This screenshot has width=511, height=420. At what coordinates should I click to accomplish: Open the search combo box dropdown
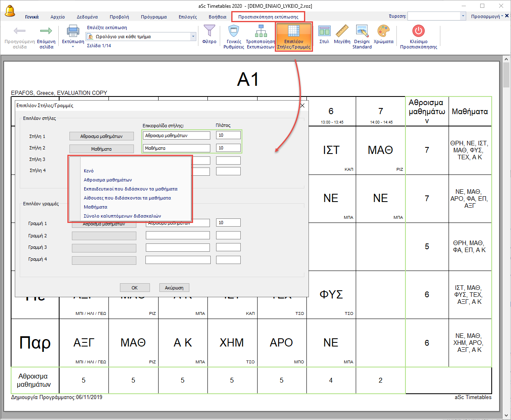tap(463, 16)
